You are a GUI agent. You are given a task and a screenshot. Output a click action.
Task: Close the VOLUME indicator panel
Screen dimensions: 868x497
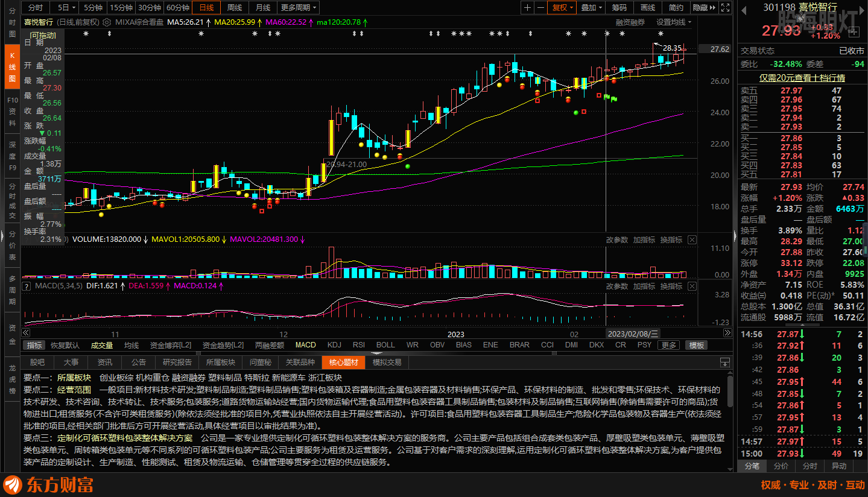(x=692, y=239)
